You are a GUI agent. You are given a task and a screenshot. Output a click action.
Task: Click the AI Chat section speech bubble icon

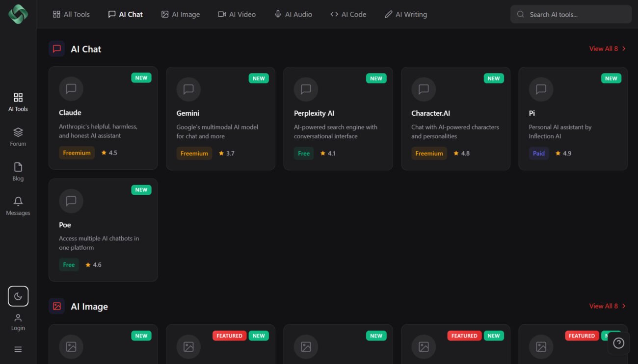coord(56,49)
